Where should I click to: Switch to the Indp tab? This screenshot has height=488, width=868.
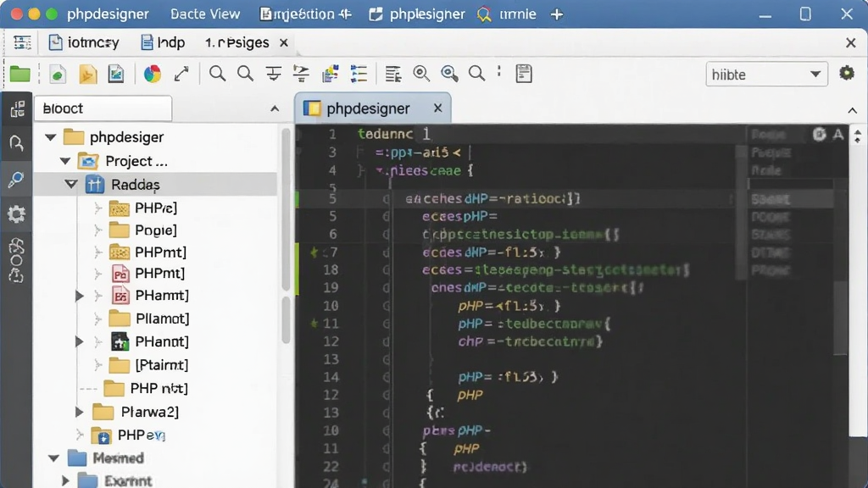(x=163, y=42)
